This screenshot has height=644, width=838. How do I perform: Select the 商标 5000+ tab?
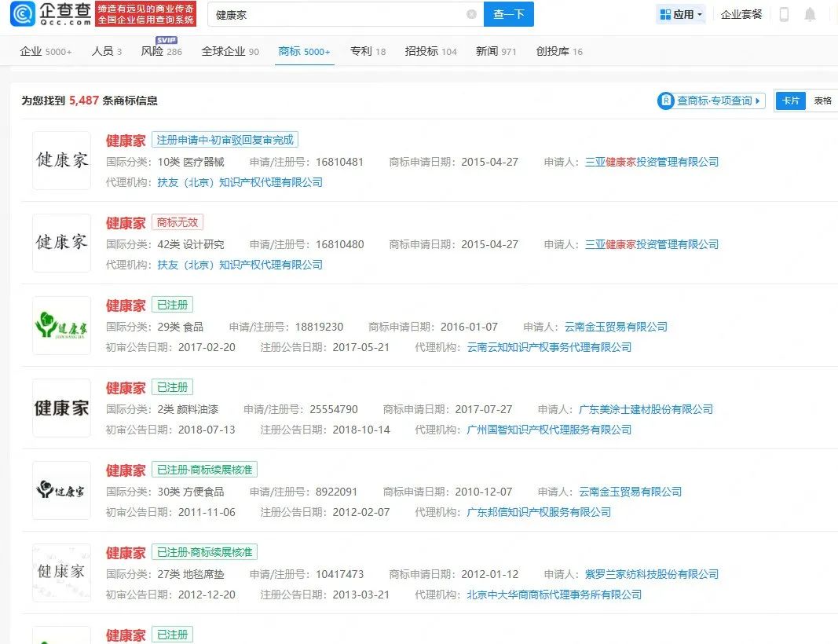point(304,51)
